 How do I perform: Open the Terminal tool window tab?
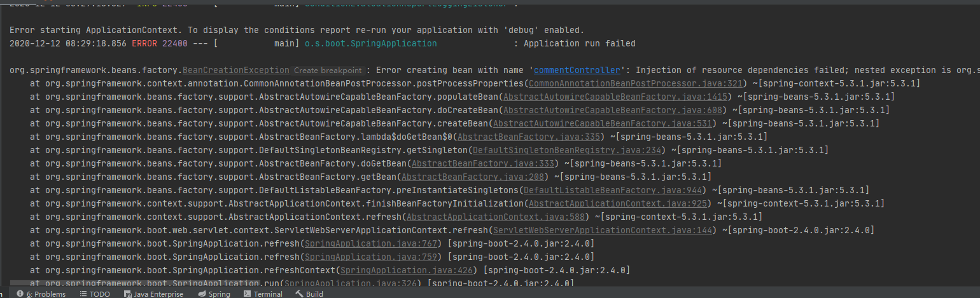click(x=263, y=294)
